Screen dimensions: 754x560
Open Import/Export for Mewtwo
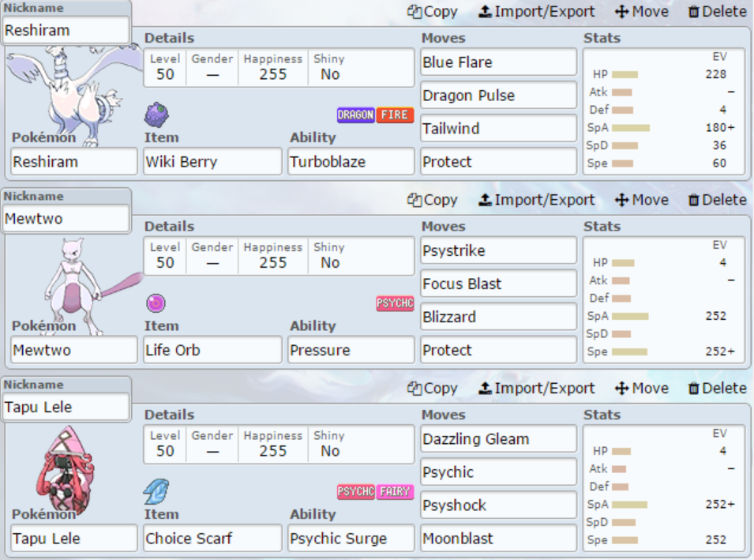pos(536,200)
